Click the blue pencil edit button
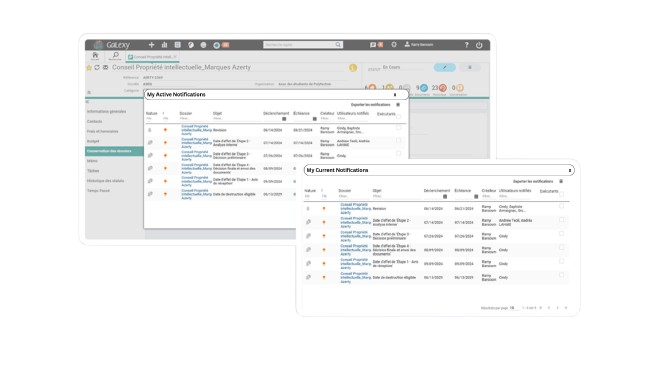This screenshot has height=375, width=666. tap(445, 68)
